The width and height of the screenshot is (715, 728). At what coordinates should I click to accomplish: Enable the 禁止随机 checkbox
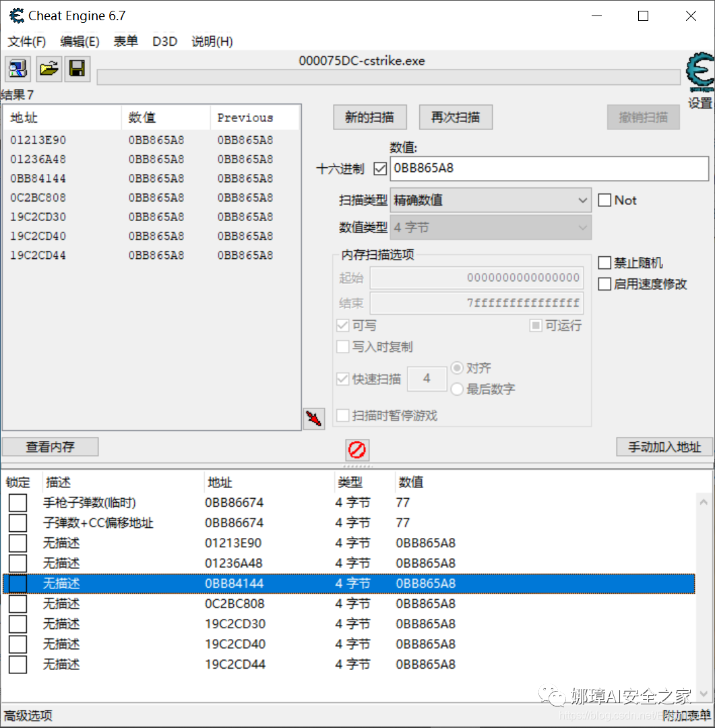pos(604,263)
